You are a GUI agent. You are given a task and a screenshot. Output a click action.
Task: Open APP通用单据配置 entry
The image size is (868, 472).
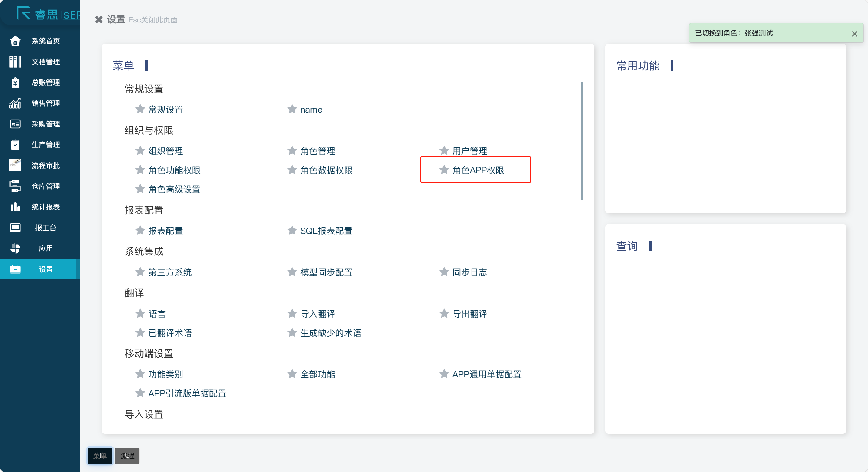486,374
